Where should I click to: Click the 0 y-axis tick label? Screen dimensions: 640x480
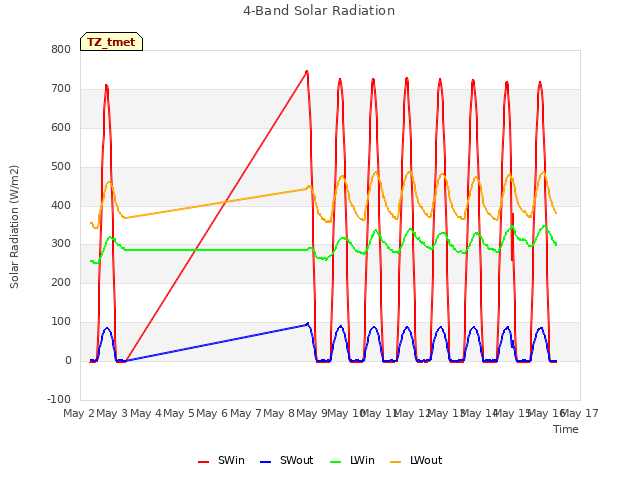(x=68, y=360)
